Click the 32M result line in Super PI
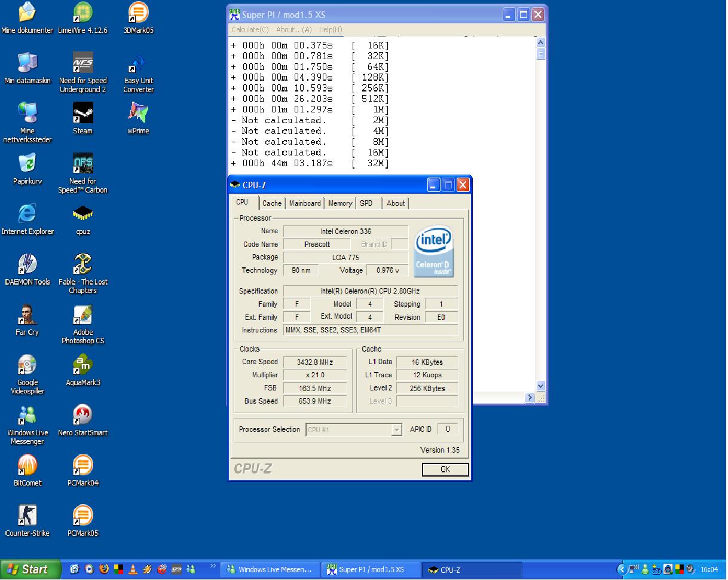The width and height of the screenshot is (728, 580). (x=310, y=163)
